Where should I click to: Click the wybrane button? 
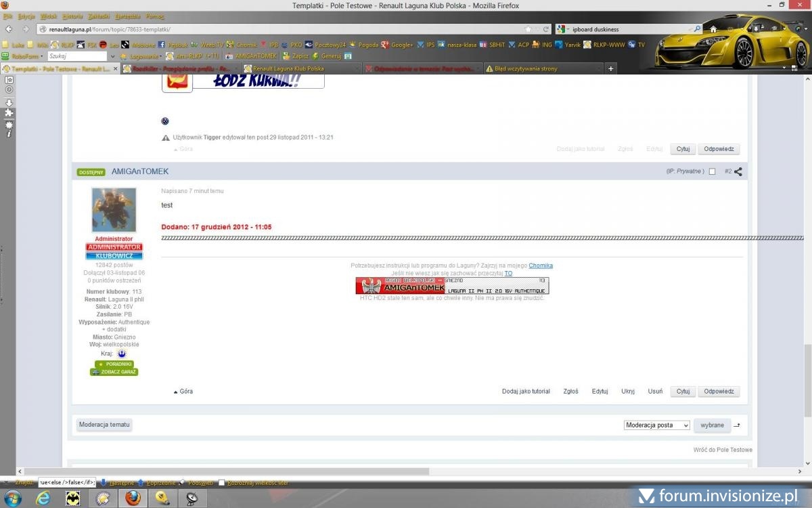(x=712, y=425)
